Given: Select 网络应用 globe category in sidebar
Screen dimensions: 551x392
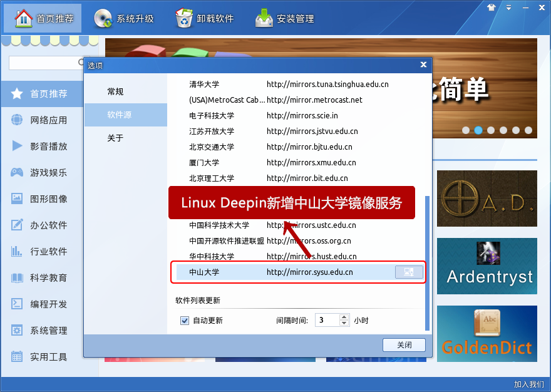Looking at the screenshot, I should [42, 120].
